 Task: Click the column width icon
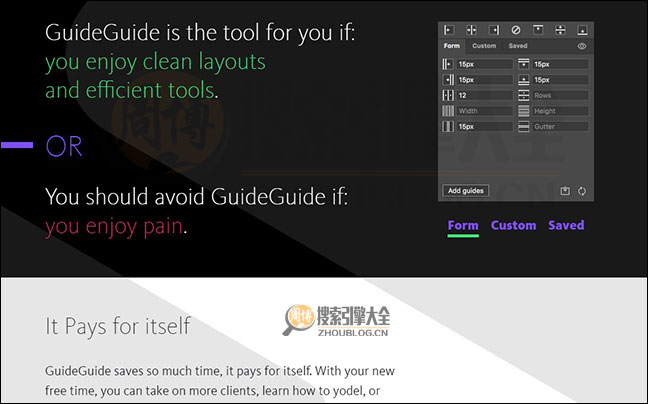(x=448, y=111)
